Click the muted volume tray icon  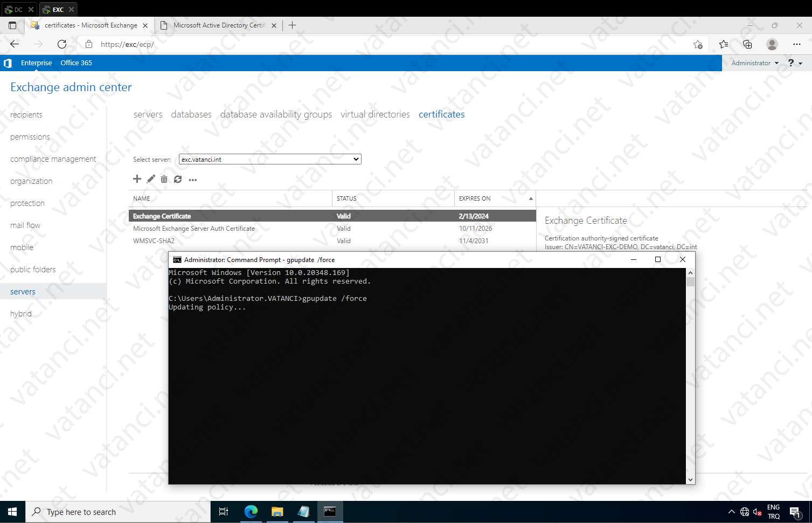coord(758,512)
